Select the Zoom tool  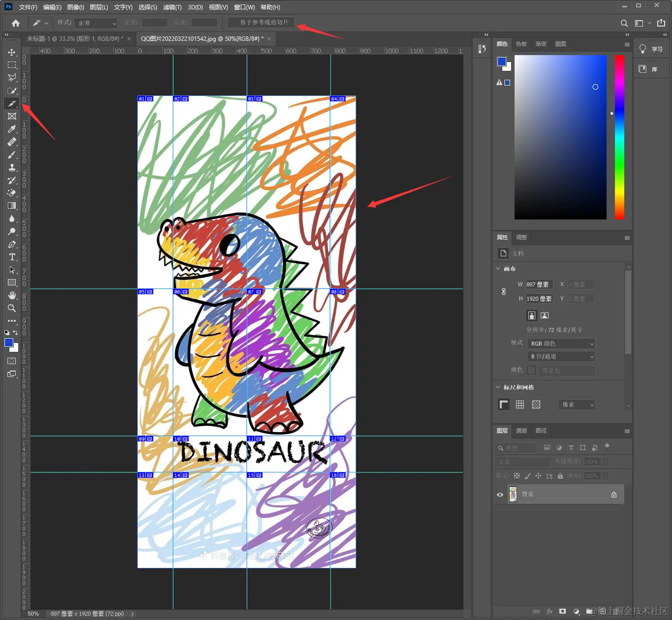pyautogui.click(x=12, y=308)
